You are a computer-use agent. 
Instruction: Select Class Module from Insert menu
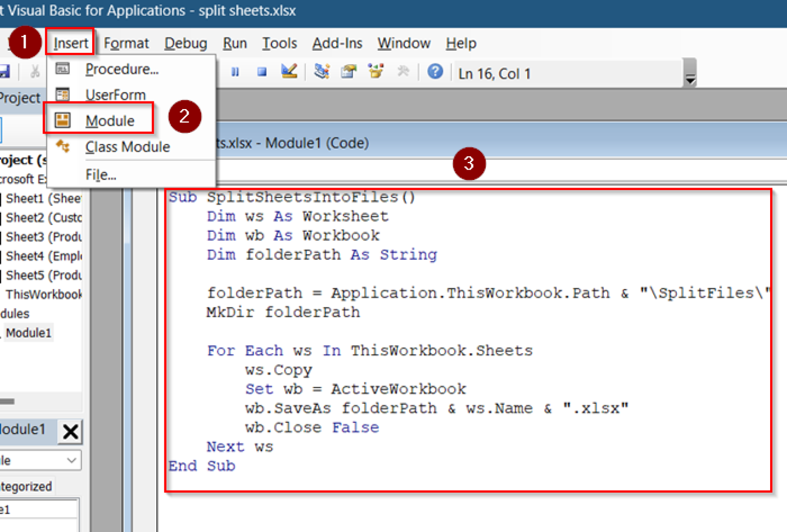(x=127, y=147)
